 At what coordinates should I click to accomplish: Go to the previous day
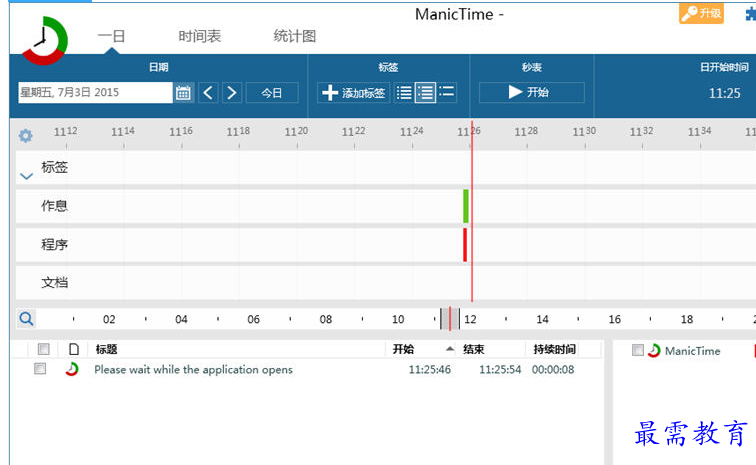point(208,93)
